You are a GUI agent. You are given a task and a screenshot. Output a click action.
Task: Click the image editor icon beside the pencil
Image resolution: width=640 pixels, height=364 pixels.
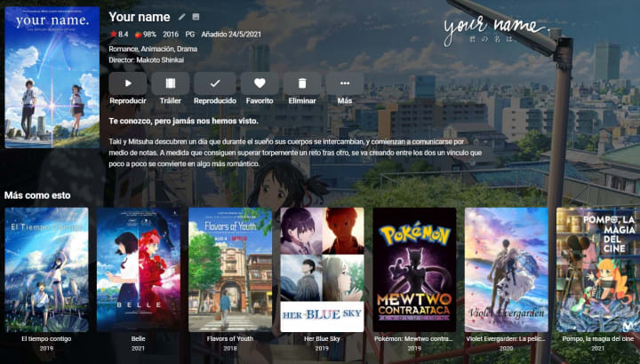click(196, 17)
